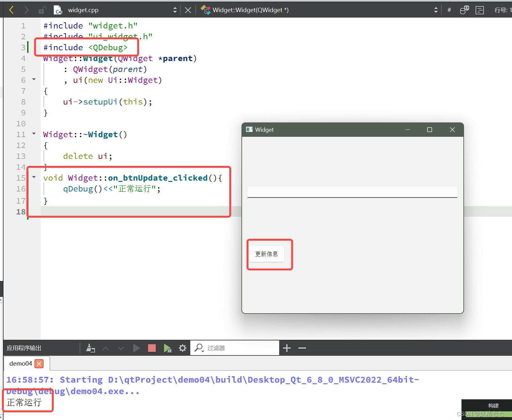This screenshot has width=512, height=420.
Task: Jump to next output item with down arrow
Action: [x=121, y=348]
